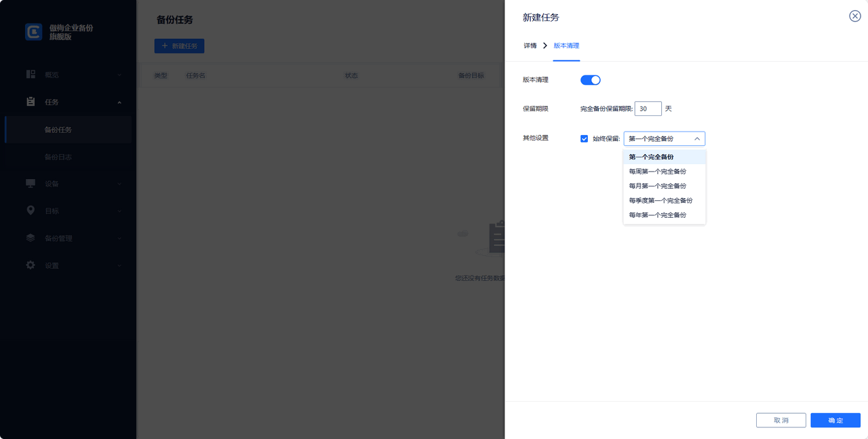Select 每周第一个完全备份 from the list
Screen dimensions: 868x439
657,172
